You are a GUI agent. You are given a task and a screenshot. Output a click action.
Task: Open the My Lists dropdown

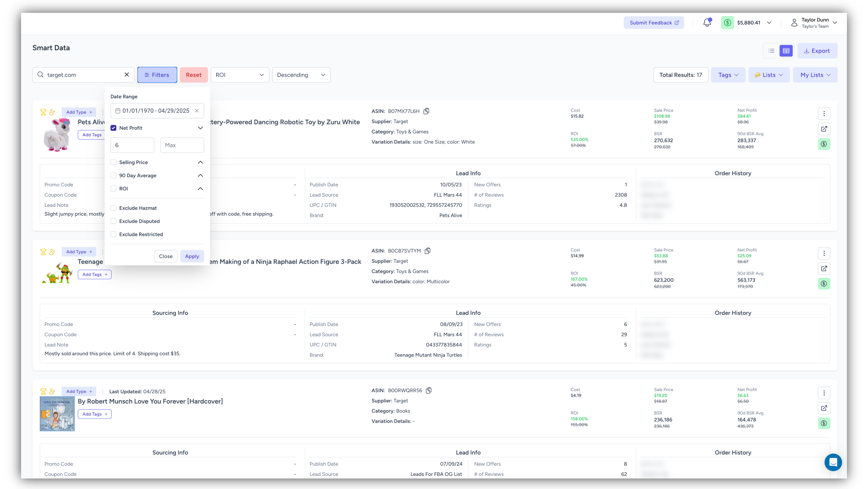tap(815, 75)
